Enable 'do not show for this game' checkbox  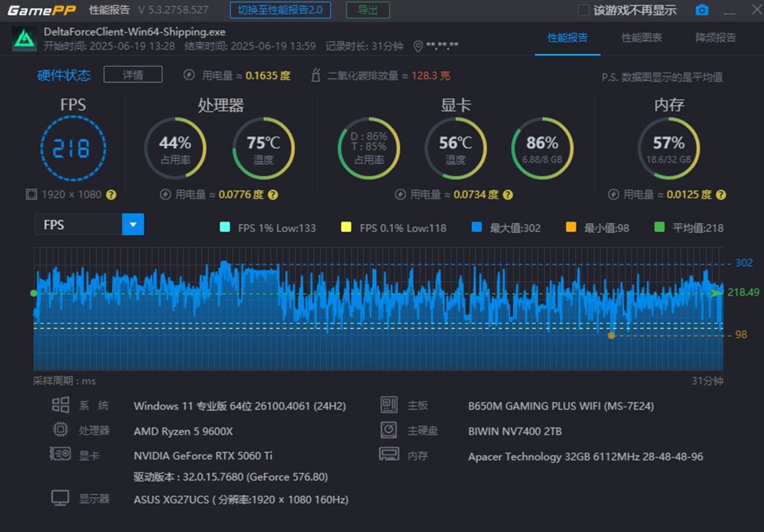point(584,10)
